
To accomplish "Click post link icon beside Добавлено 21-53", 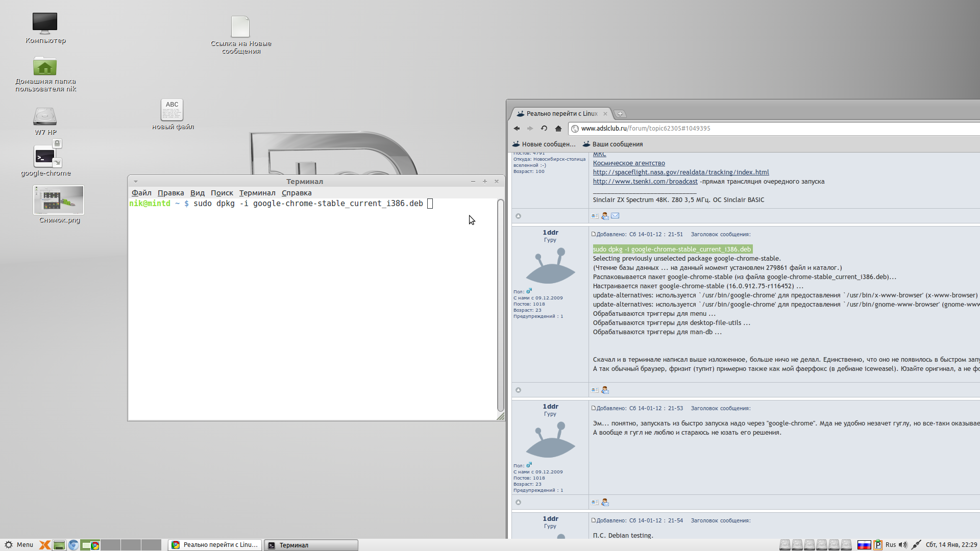I will tap(594, 408).
